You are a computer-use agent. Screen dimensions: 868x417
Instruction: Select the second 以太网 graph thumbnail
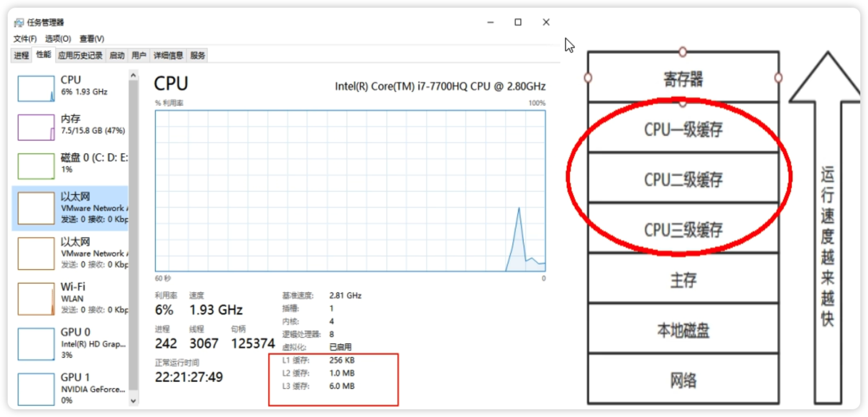[x=36, y=253]
